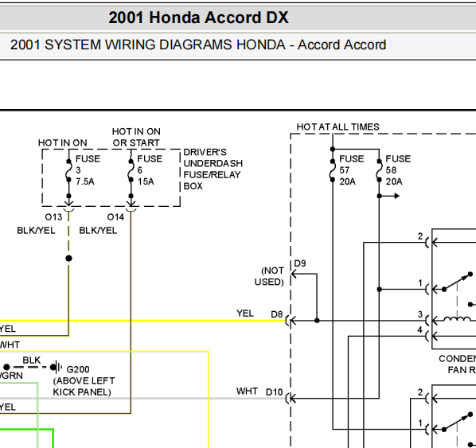Click the Fuse 57 fuse symbol
Image resolution: width=476 pixels, height=448 pixels.
[333, 170]
